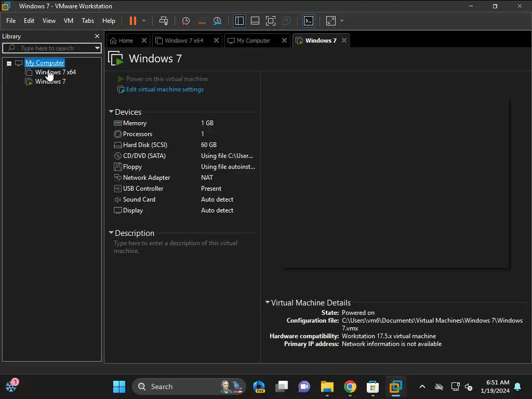The width and height of the screenshot is (532, 399).
Task: Click Send Ctrl+Alt+Del toolbar icon
Action: click(x=164, y=21)
